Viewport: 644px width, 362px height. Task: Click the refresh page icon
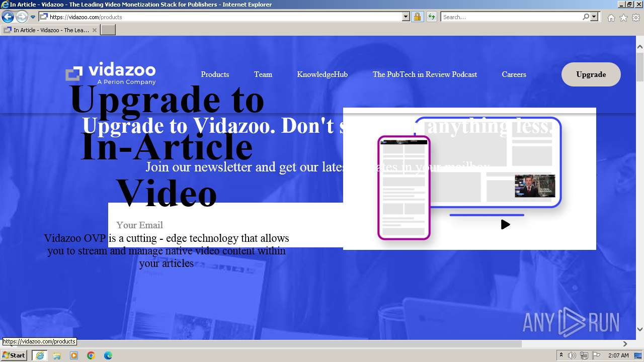(431, 17)
